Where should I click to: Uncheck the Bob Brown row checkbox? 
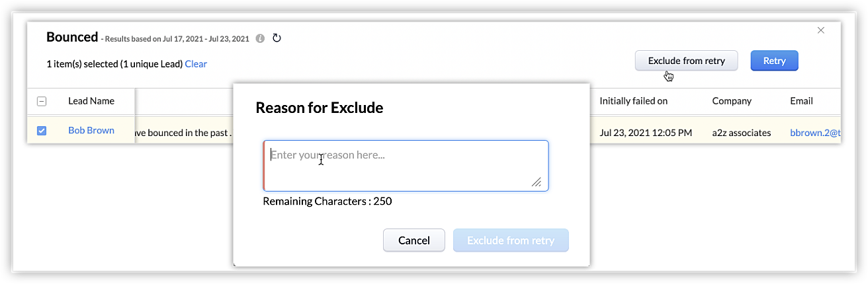[42, 131]
